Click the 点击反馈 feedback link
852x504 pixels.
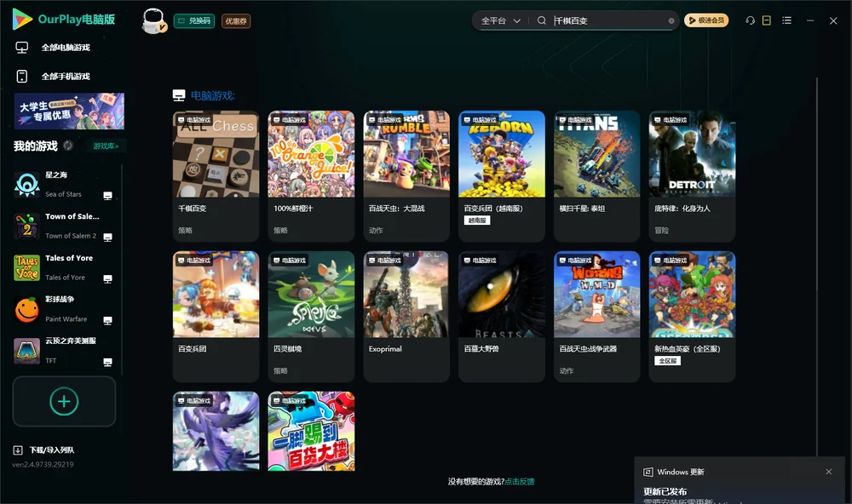click(520, 481)
